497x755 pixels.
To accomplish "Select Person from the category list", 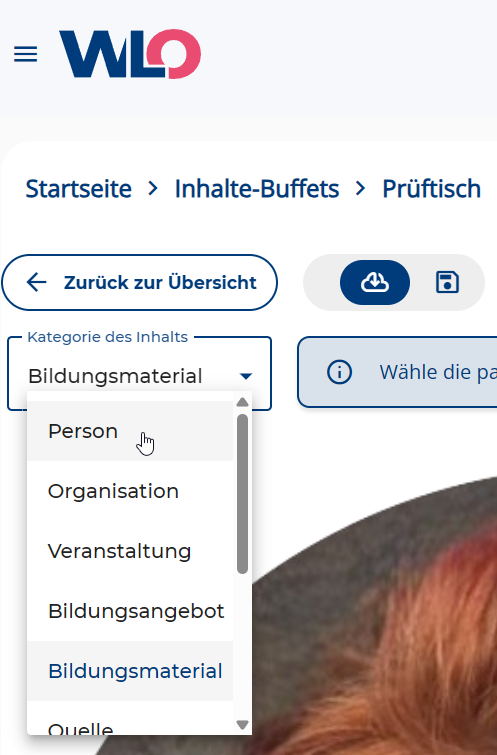I will pyautogui.click(x=130, y=431).
